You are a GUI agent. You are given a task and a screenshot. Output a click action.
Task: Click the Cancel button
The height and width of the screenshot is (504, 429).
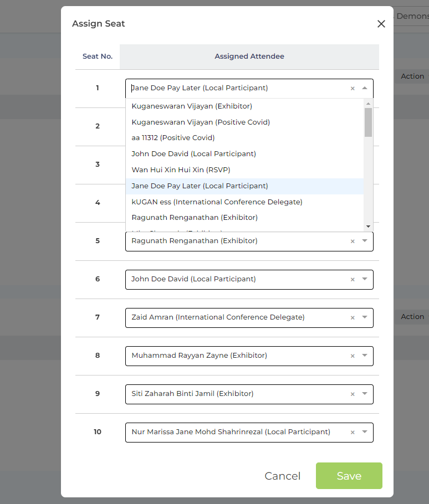tap(282, 476)
